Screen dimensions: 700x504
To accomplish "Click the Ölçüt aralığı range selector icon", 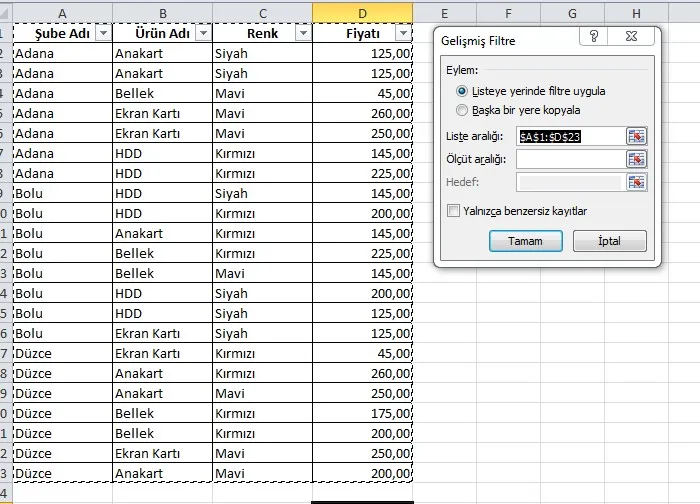I will [636, 159].
